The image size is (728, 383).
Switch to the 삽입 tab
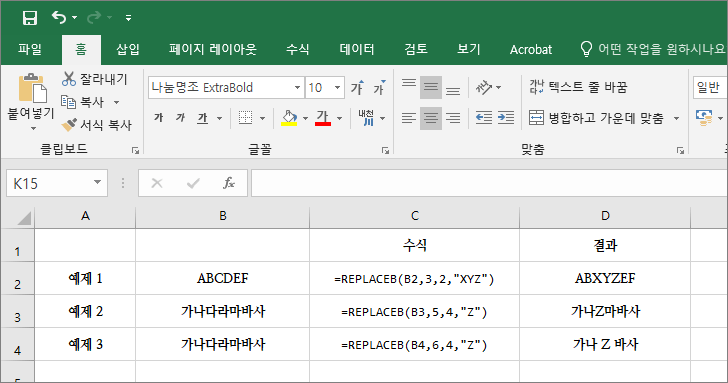128,49
